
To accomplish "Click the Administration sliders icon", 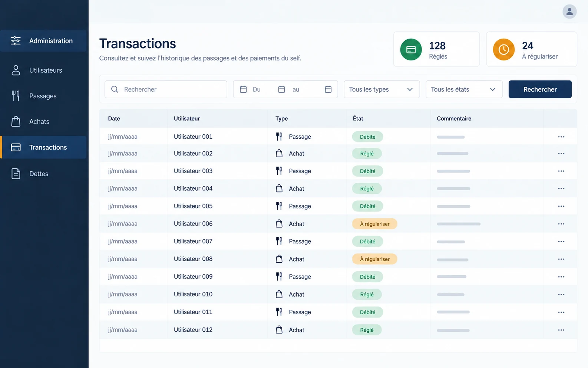I will [x=16, y=41].
